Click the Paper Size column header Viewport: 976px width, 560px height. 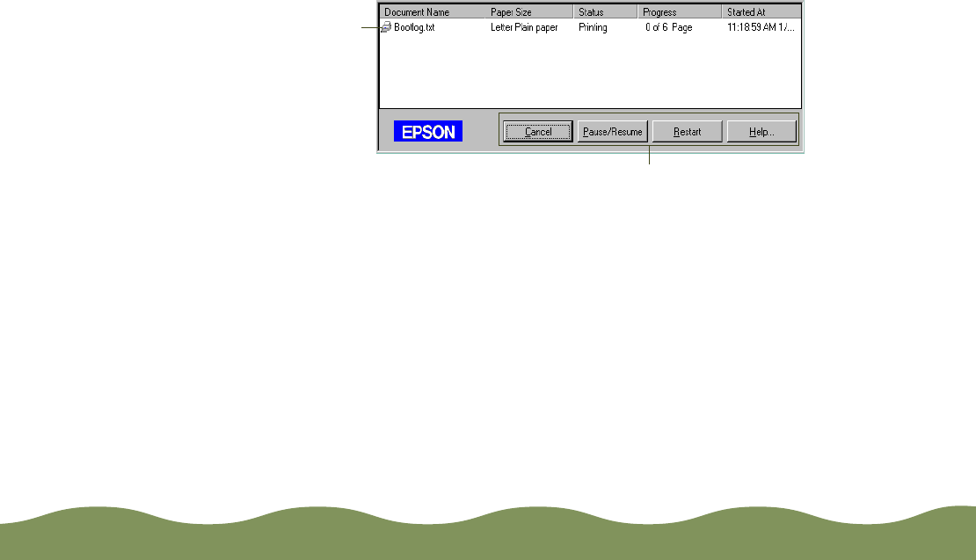(529, 11)
